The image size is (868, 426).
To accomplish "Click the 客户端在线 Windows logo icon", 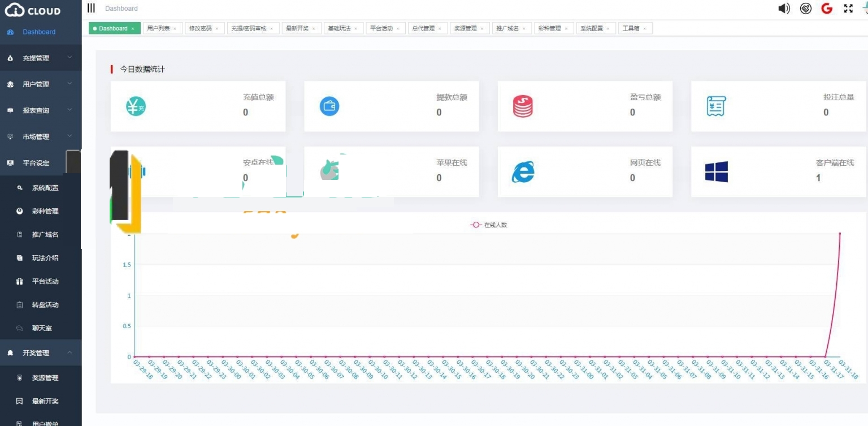I will 716,171.
